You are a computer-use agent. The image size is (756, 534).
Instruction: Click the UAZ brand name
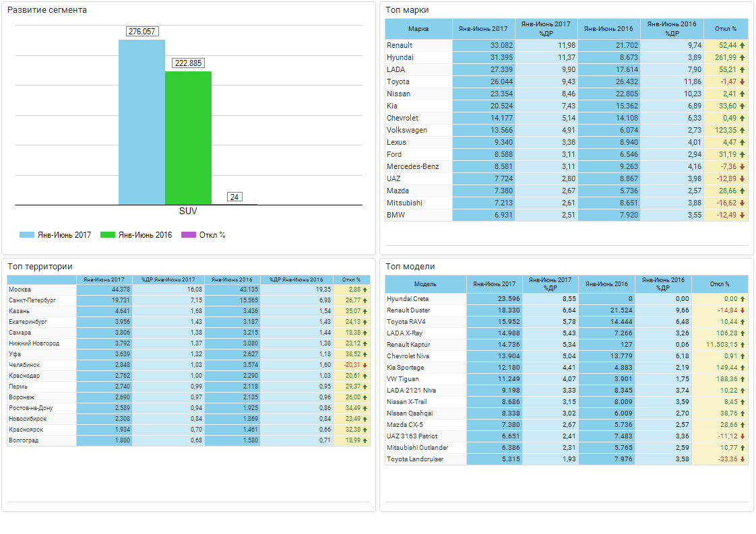tap(393, 179)
